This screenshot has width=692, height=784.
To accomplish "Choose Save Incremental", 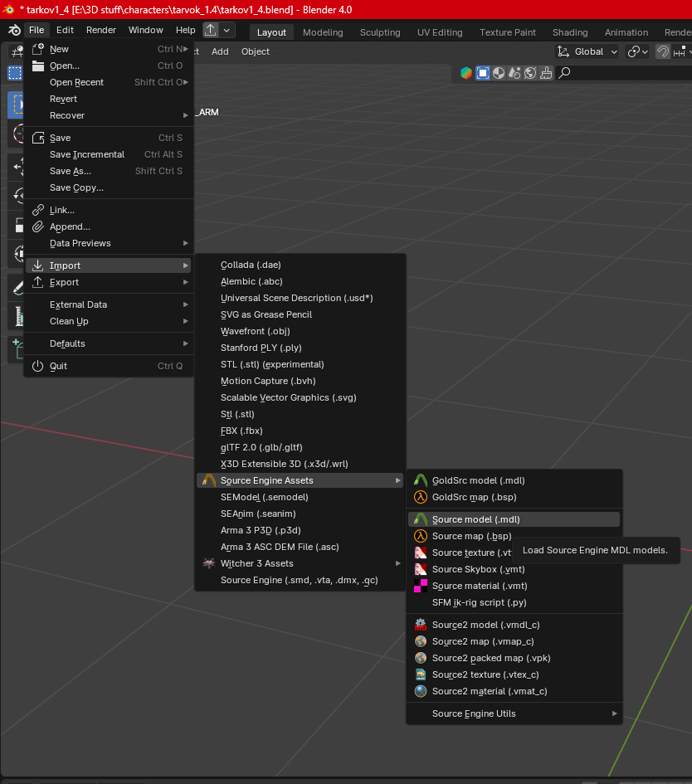I will (109, 154).
